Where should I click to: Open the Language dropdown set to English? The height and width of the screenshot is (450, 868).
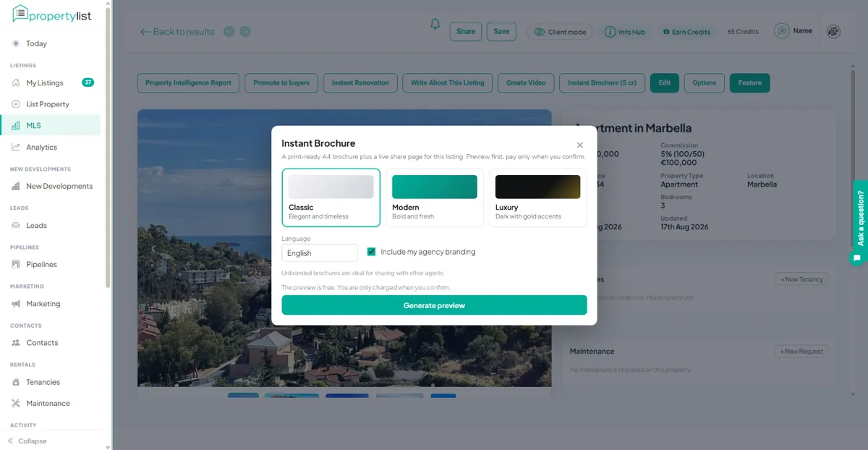click(320, 252)
